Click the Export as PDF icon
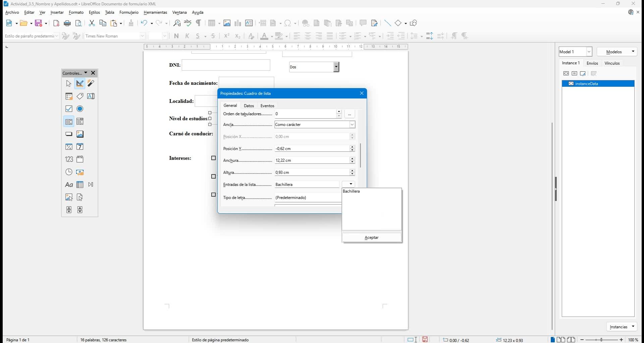 click(x=56, y=23)
